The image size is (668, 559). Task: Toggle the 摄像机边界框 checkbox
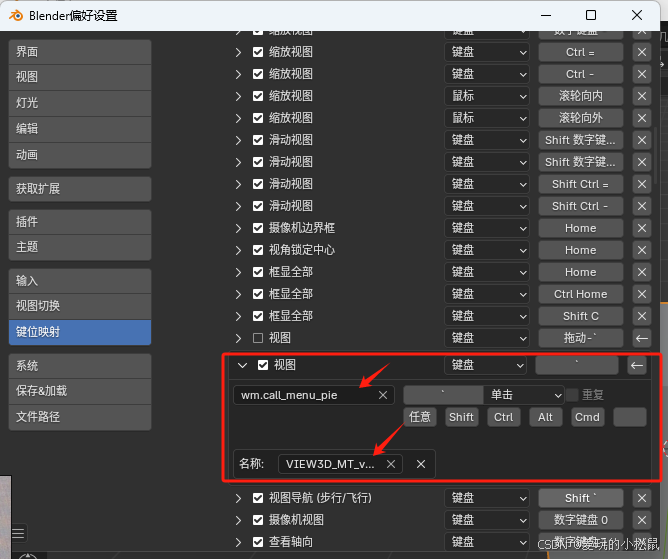pos(258,228)
